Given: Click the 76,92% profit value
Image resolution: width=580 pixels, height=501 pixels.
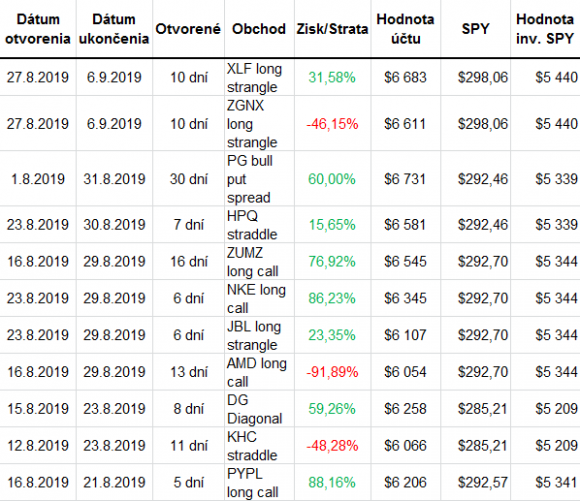Looking at the screenshot, I should pos(332,262).
